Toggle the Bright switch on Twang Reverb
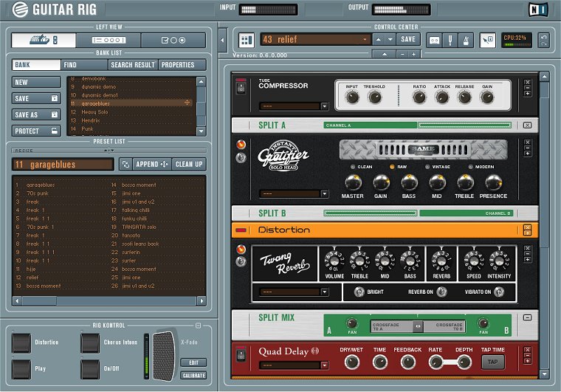Viewport: 561px width, 392px height. (x=359, y=292)
